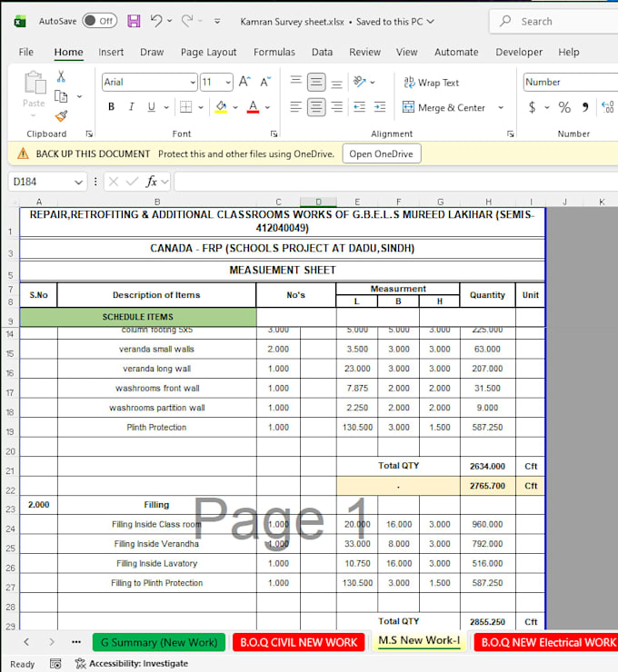
Task: Click the Borders icon in Font group
Action: coord(185,107)
